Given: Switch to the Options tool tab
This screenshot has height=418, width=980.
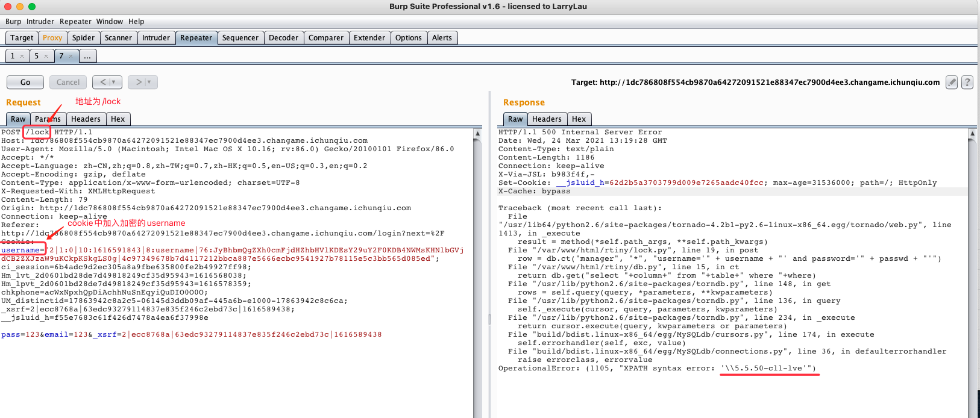Looking at the screenshot, I should tap(409, 38).
